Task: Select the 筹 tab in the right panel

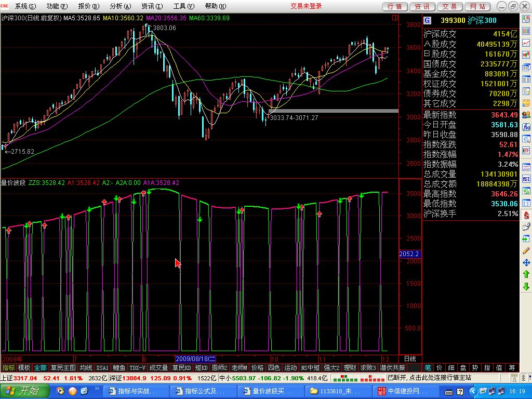Action: pyautogui.click(x=512, y=368)
